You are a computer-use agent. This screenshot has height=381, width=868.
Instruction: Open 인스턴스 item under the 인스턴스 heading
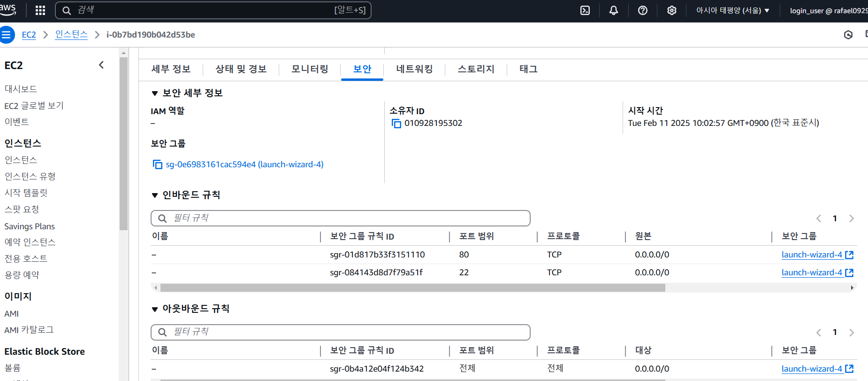pyautogui.click(x=21, y=160)
